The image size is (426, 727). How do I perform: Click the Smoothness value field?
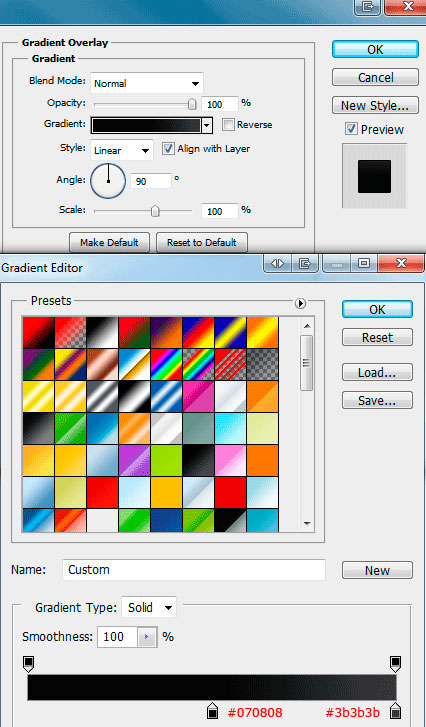(x=117, y=637)
